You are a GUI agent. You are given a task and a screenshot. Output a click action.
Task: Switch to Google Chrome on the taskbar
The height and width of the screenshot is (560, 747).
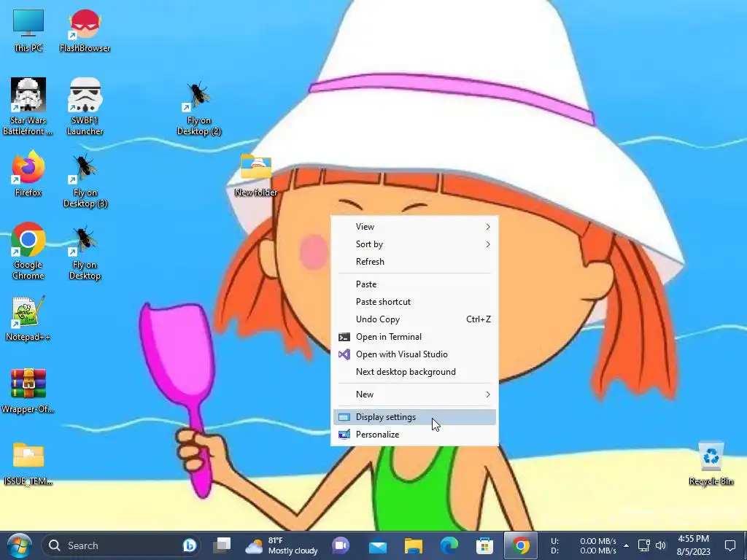pyautogui.click(x=521, y=545)
